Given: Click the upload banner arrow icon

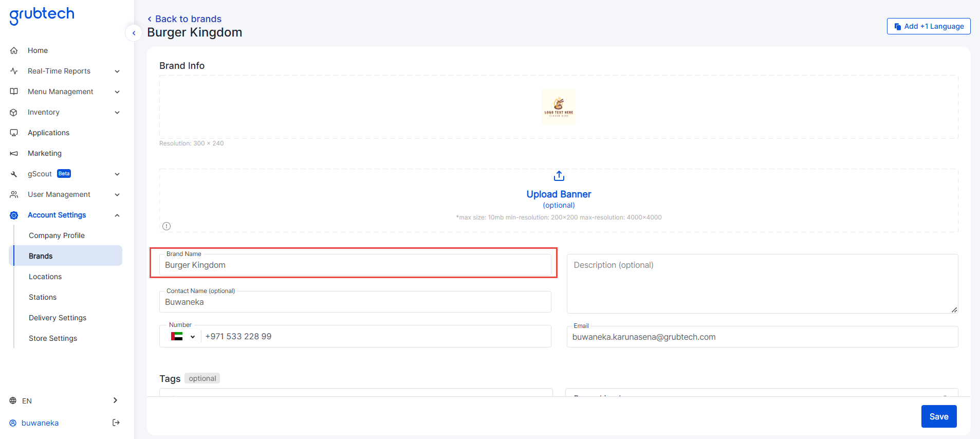Looking at the screenshot, I should point(559,176).
